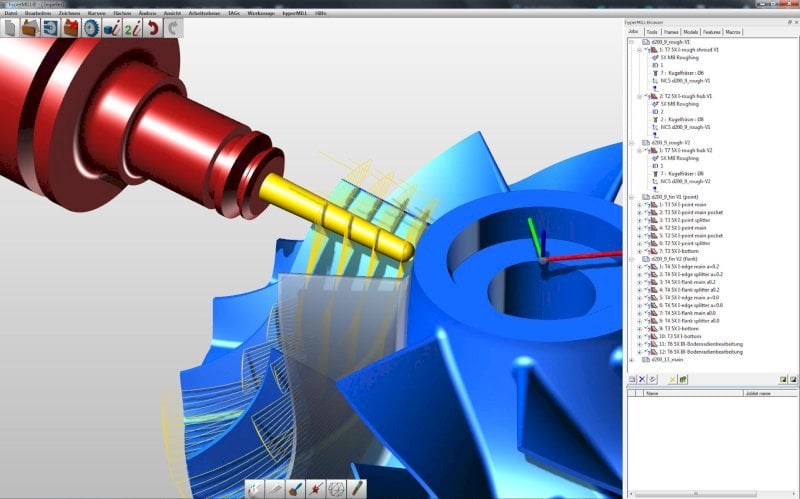Screen dimensions: 800x499
Task: Switch to the Models tab
Action: click(690, 32)
